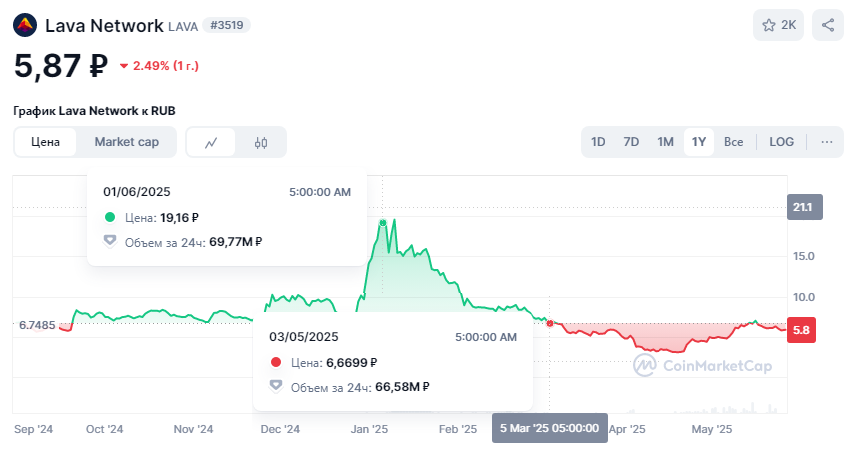The width and height of the screenshot is (848, 451).
Task: Click the May '25 axis label
Action: pos(712,429)
